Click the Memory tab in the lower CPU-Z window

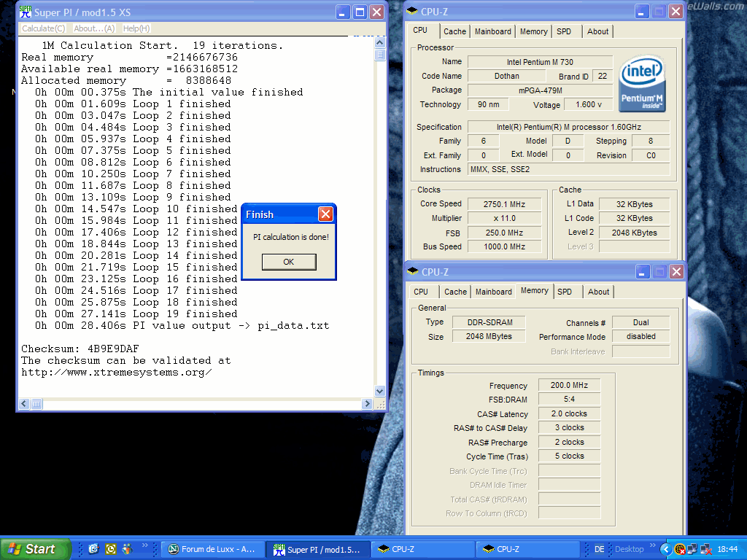(535, 290)
